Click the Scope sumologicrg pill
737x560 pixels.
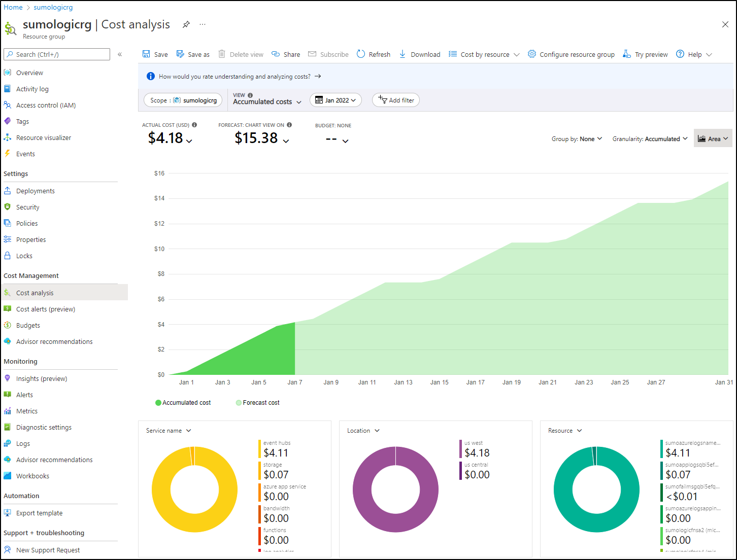coord(183,100)
